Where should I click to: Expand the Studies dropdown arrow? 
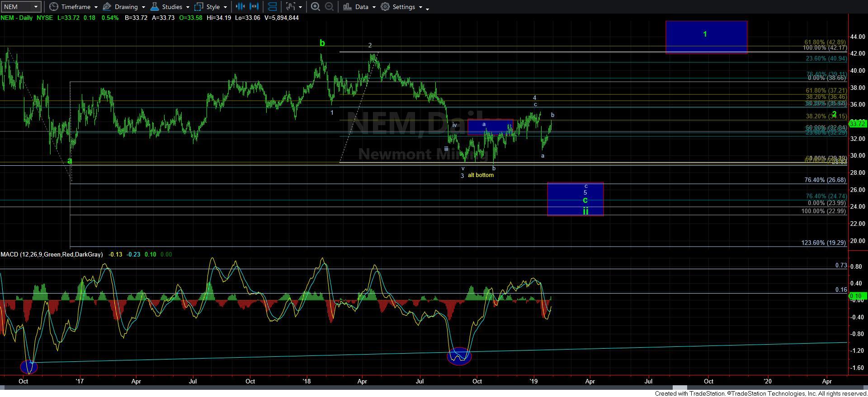pos(188,7)
